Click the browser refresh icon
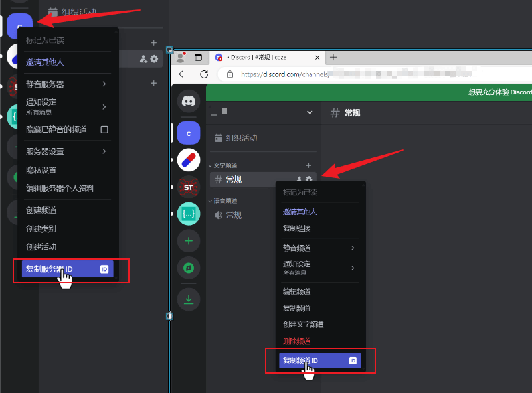 click(x=205, y=74)
